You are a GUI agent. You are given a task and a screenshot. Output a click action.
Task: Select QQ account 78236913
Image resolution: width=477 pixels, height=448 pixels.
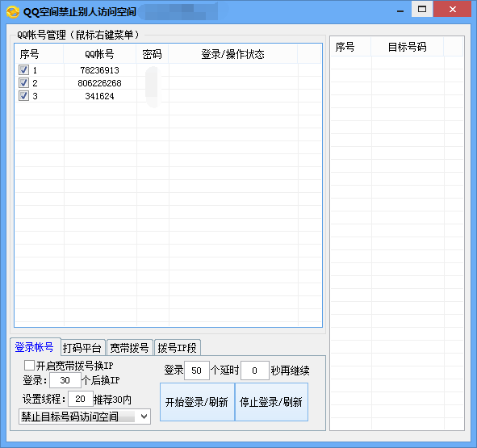point(99,70)
